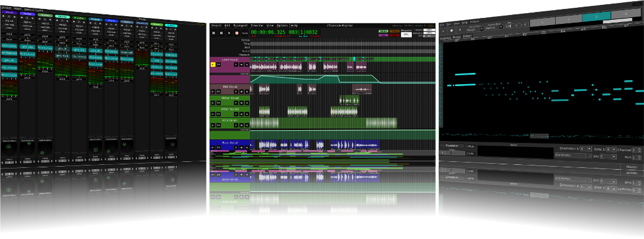This screenshot has width=644, height=239.
Task: Open the Edit menu in the timeline window
Action: 227,26
